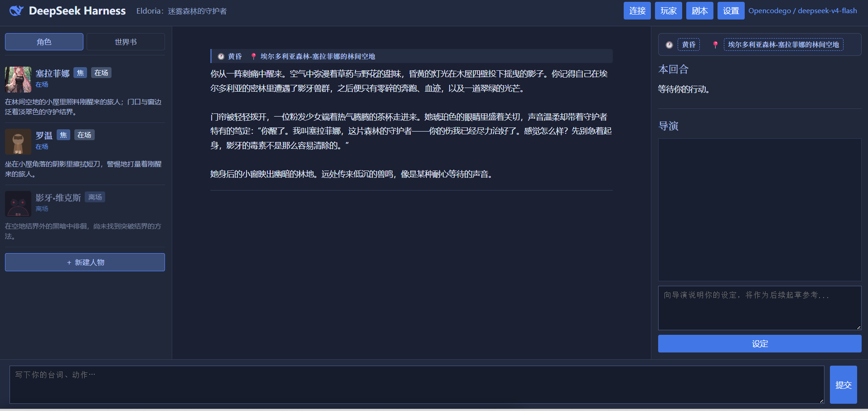
Task: Click the red pin icon in the story scene header
Action: (253, 57)
